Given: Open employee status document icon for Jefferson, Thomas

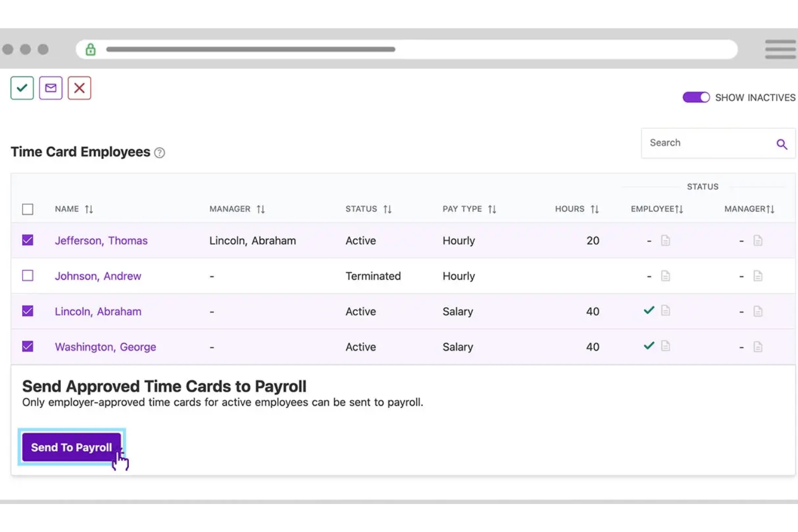Looking at the screenshot, I should click(665, 240).
